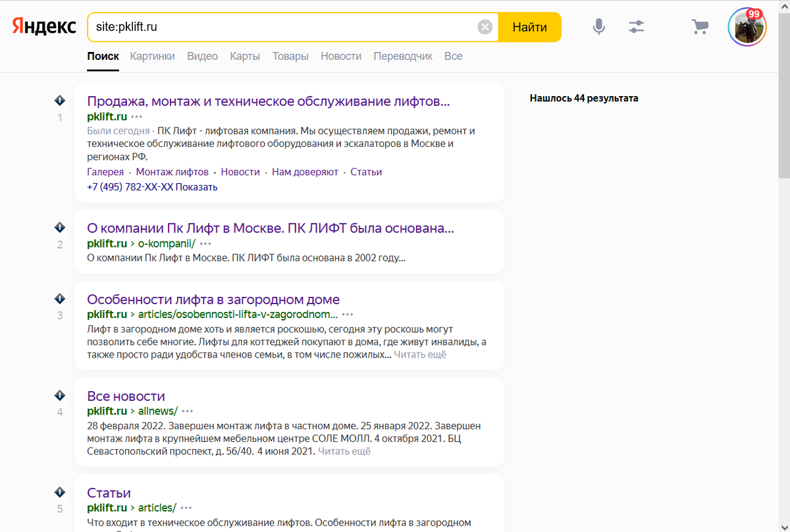Click the allnews/ URL path
This screenshot has width=790, height=532.
click(x=158, y=412)
